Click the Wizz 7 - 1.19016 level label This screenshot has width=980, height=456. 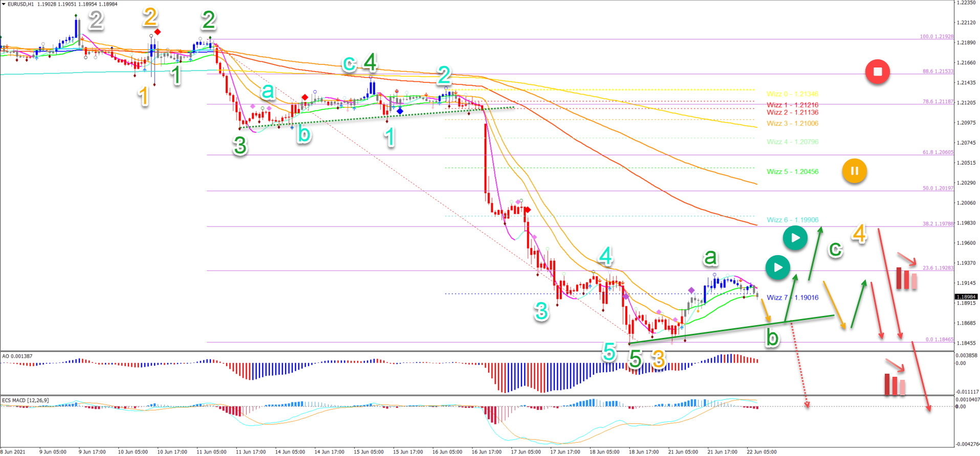pyautogui.click(x=792, y=298)
